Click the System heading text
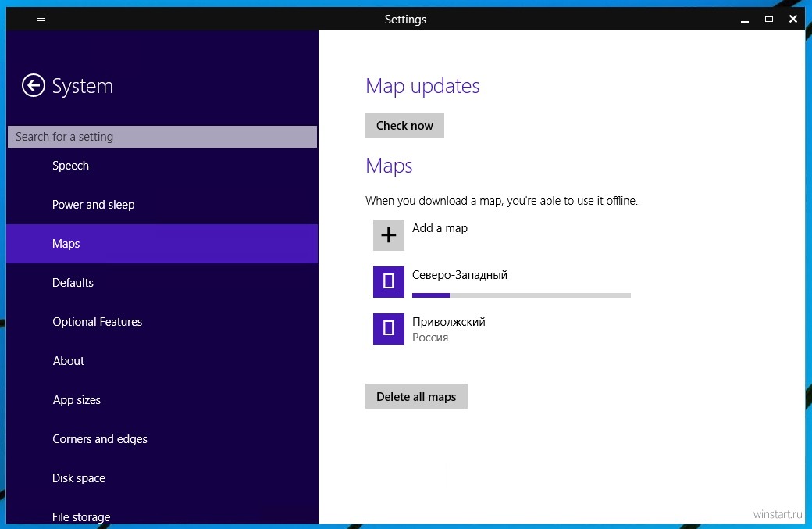This screenshot has height=529, width=812. pyautogui.click(x=82, y=86)
